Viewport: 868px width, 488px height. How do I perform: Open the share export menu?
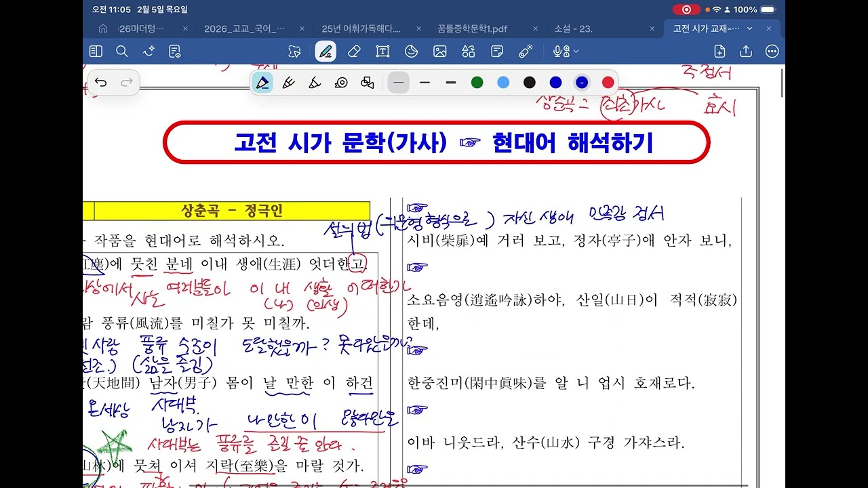[746, 52]
